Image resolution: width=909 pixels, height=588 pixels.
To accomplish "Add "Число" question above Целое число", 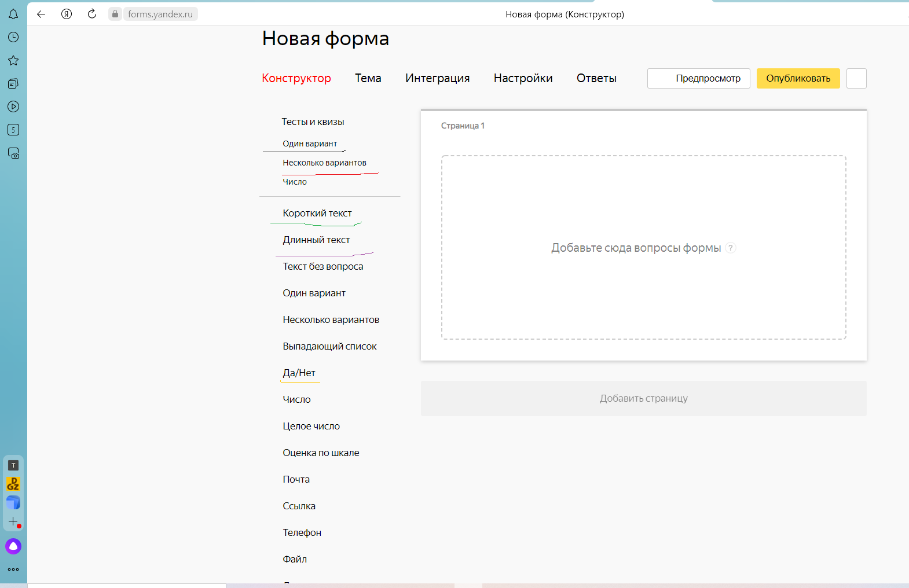I will (x=296, y=399).
